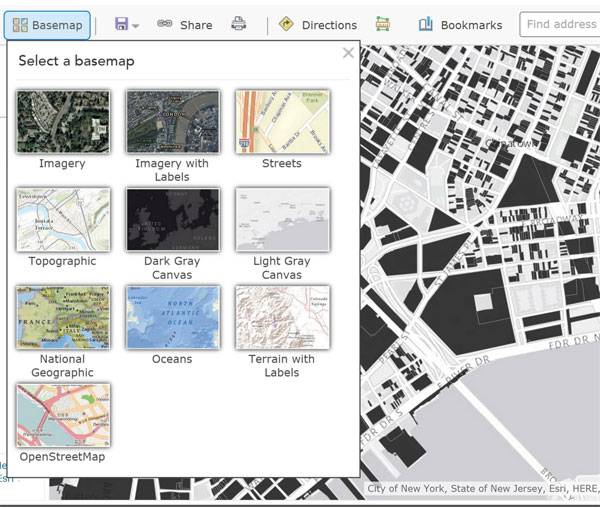
Task: Click the Measure tool icon
Action: [383, 25]
